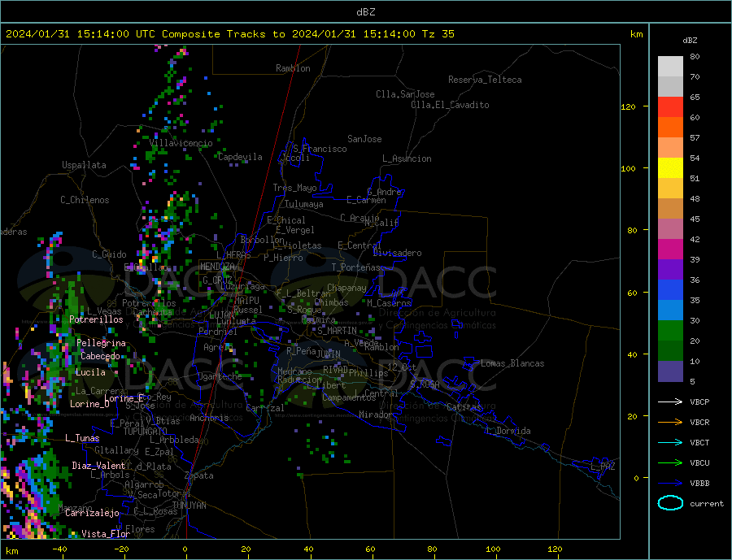
Task: Click the S_MARTIN city label
Action: coord(337,331)
